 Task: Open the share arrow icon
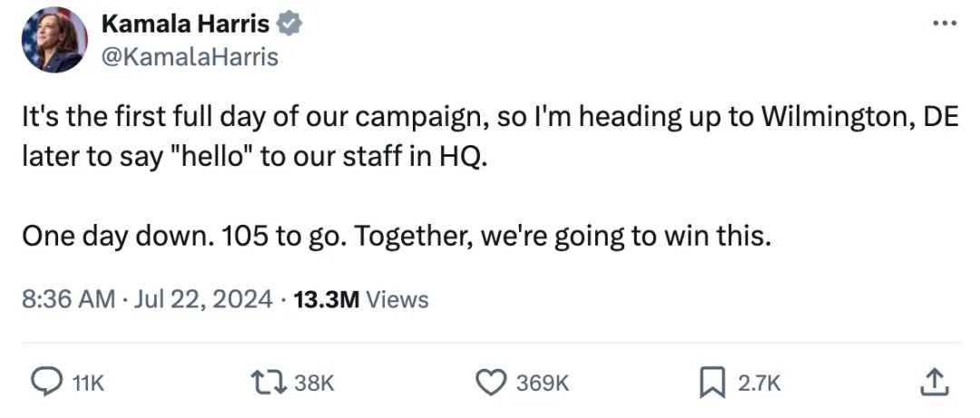point(933,384)
